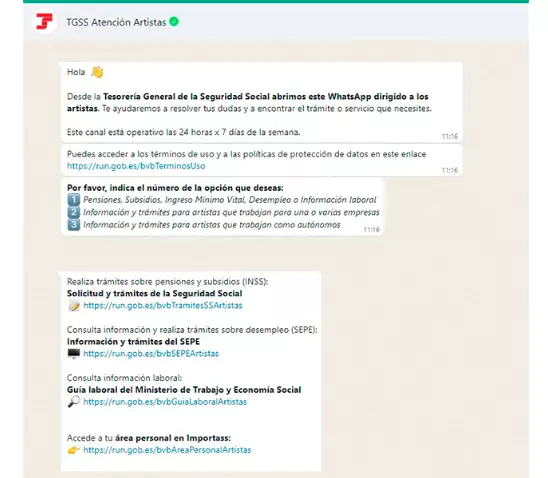Click the 'Solicitud y trámites de la Seguridad Social' heading

coord(154,294)
